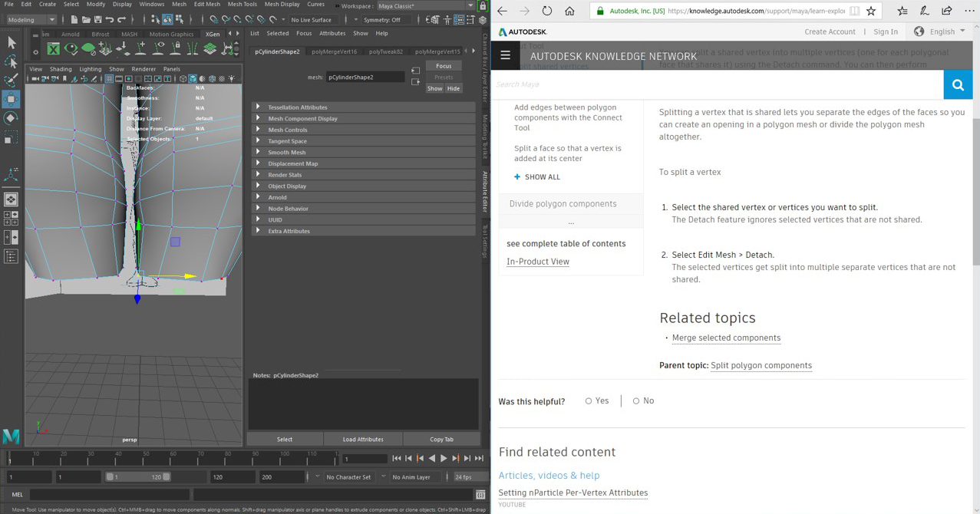This screenshot has width=980, height=514.
Task: Toggle the viewport grid icon
Action: click(109, 79)
